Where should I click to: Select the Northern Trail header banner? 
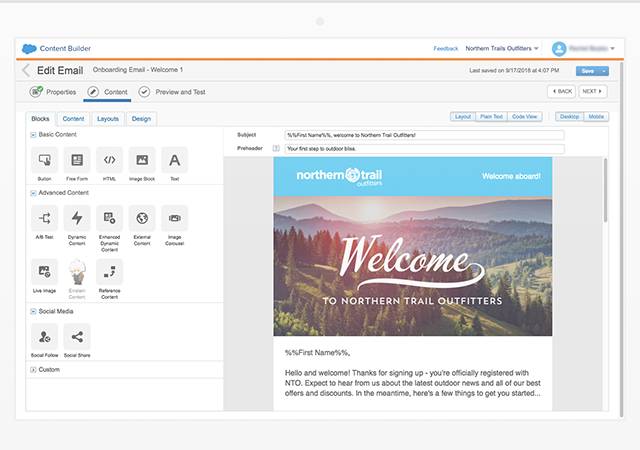click(413, 177)
